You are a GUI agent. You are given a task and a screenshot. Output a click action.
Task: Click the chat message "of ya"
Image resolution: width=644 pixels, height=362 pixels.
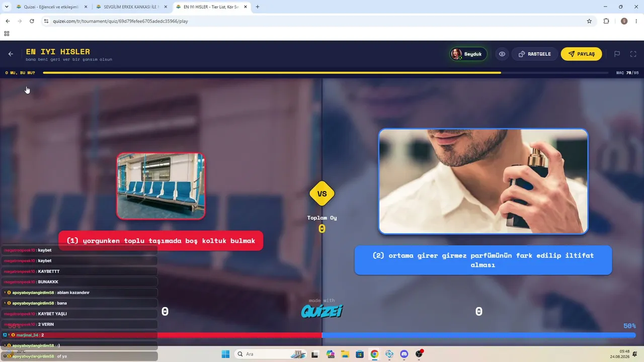tap(79, 356)
